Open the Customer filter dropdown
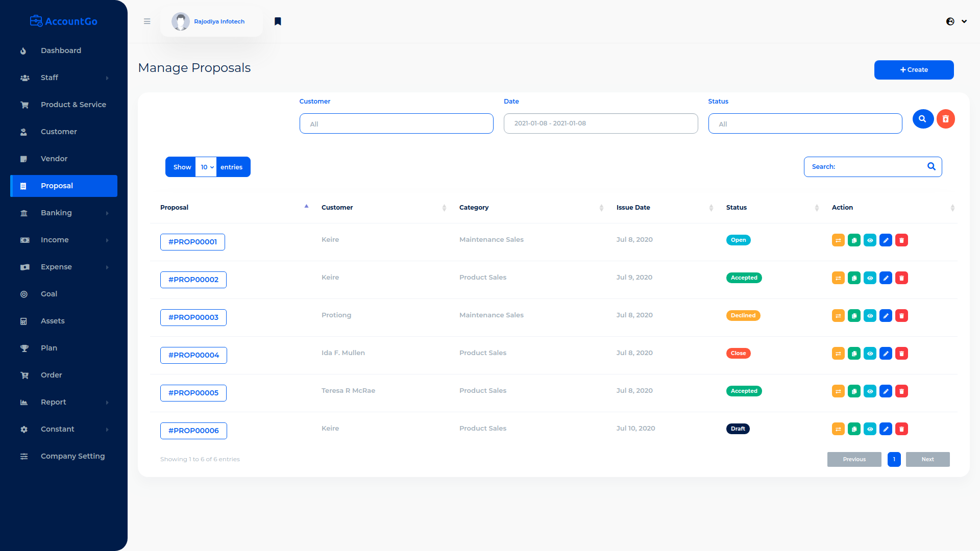980x551 pixels. coord(396,124)
